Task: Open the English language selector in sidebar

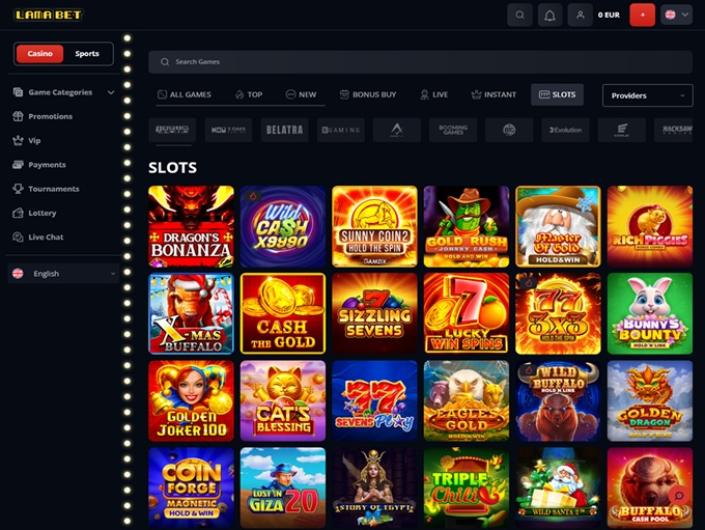Action: point(63,273)
